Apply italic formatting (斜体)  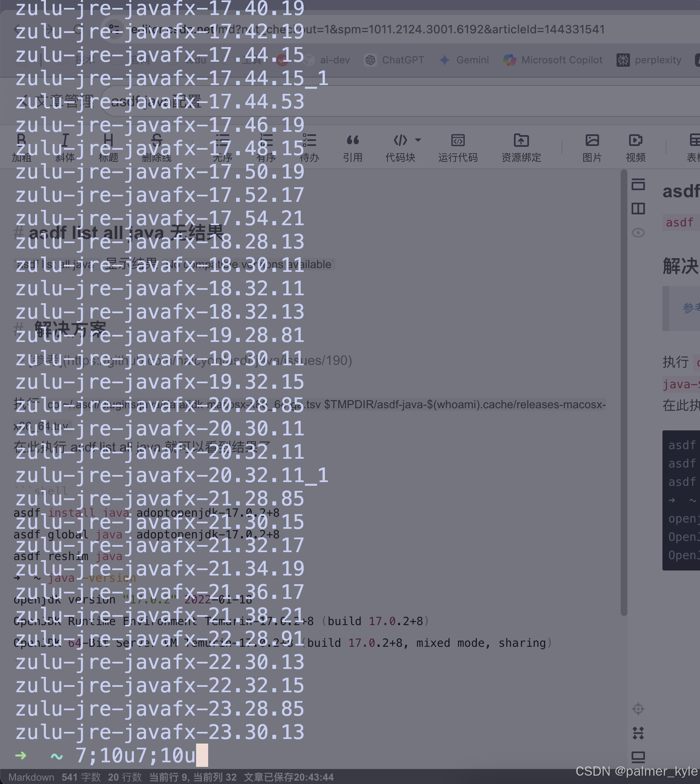[65, 147]
